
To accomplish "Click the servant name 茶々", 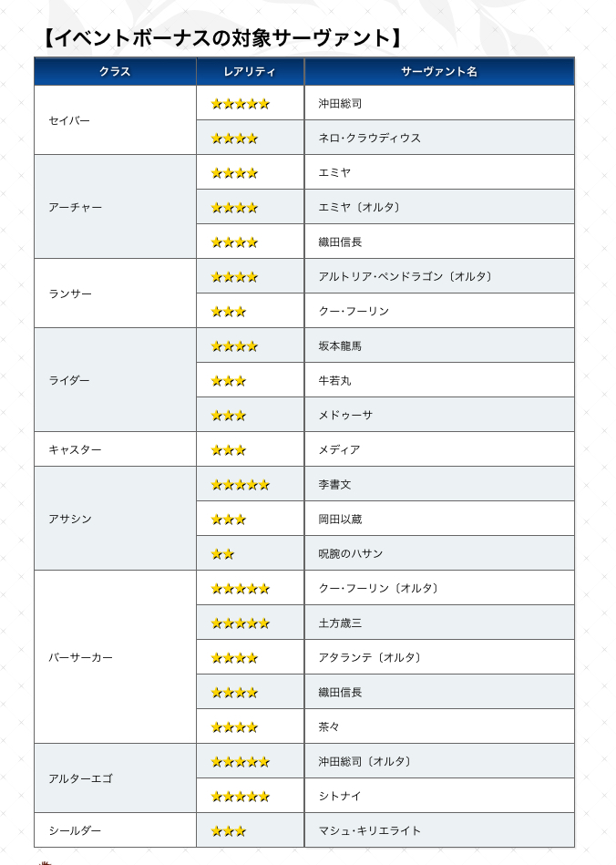I will pyautogui.click(x=329, y=727).
